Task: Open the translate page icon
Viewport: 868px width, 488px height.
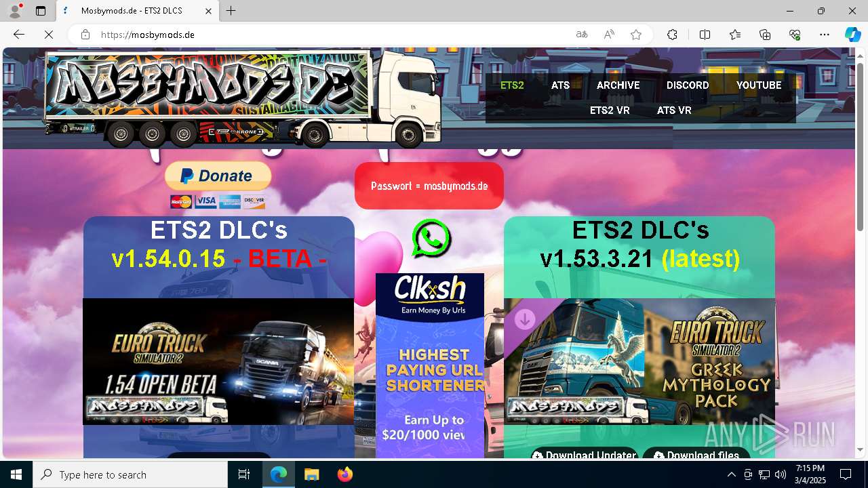Action: [581, 35]
